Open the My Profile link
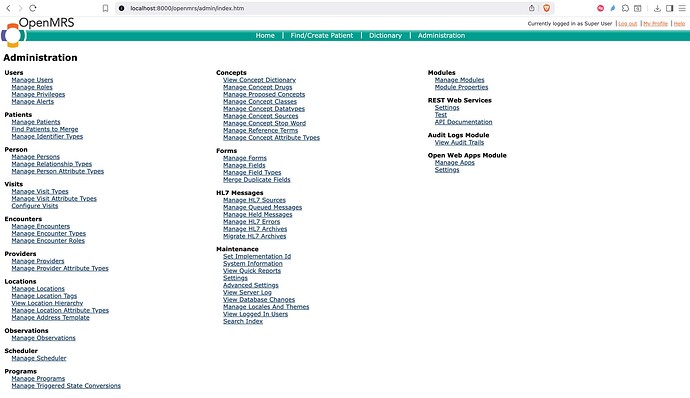 655,24
